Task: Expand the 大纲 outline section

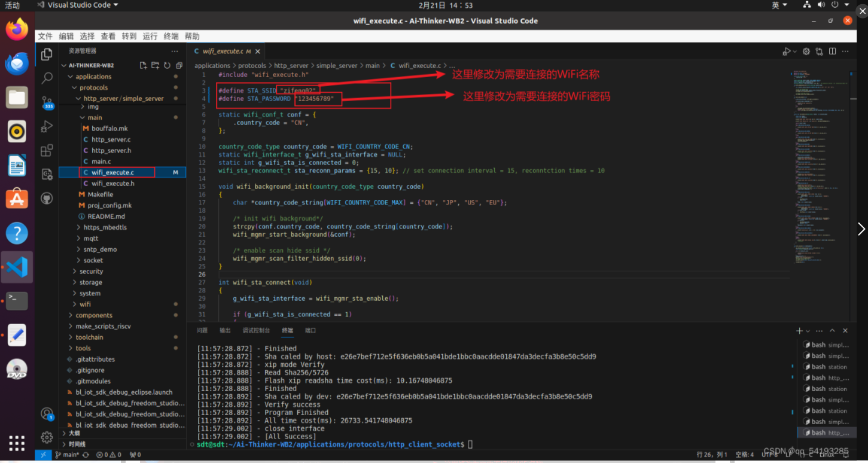Action: pos(123,433)
